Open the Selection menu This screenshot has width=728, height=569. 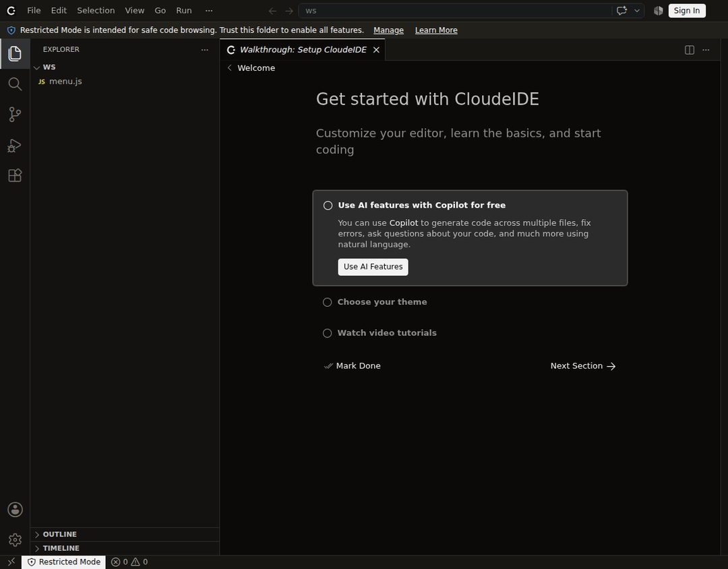(x=96, y=10)
